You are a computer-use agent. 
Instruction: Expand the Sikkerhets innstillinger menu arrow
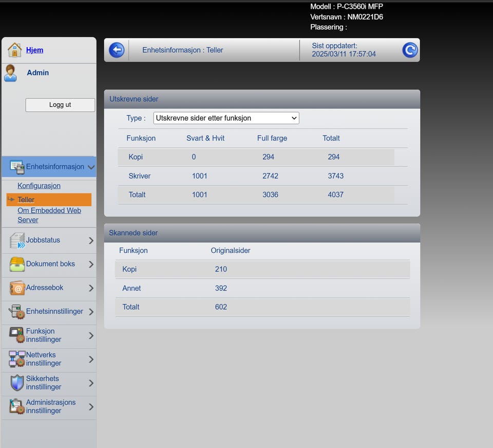[91, 383]
